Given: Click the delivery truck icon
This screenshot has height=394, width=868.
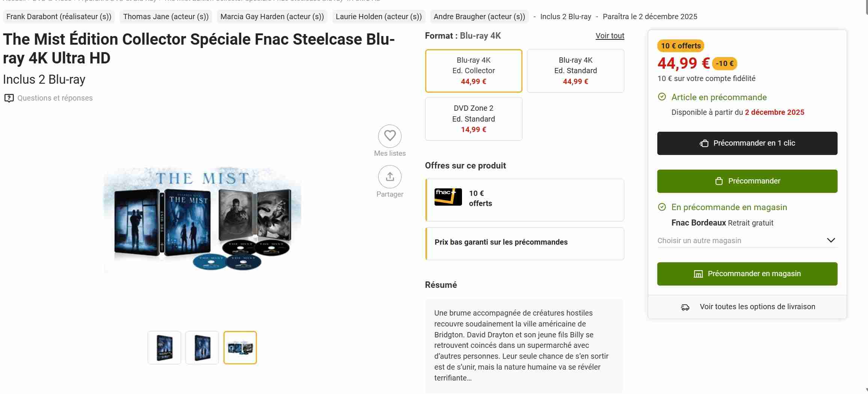Looking at the screenshot, I should coord(685,307).
